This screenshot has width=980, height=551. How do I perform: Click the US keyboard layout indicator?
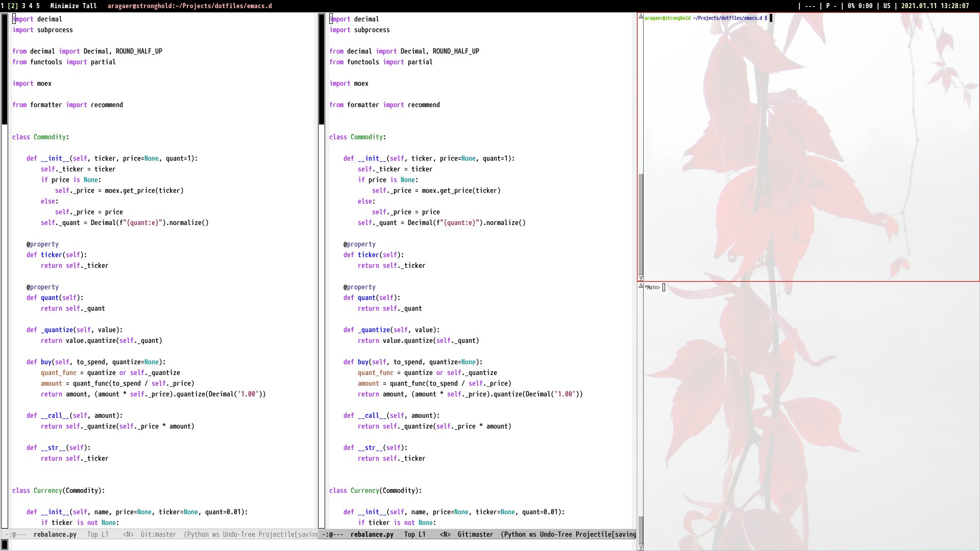(887, 6)
